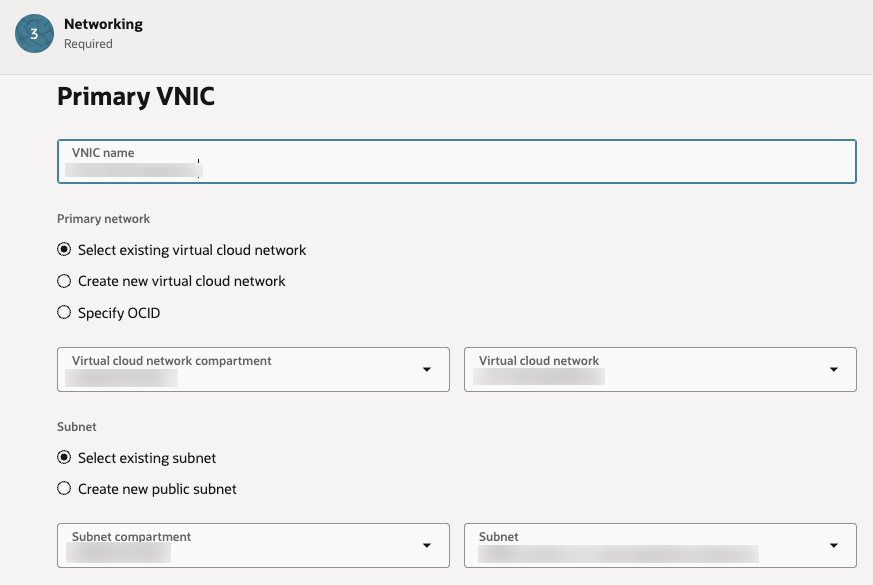
Task: Open the Subnet compartment dropdown
Action: 253,545
